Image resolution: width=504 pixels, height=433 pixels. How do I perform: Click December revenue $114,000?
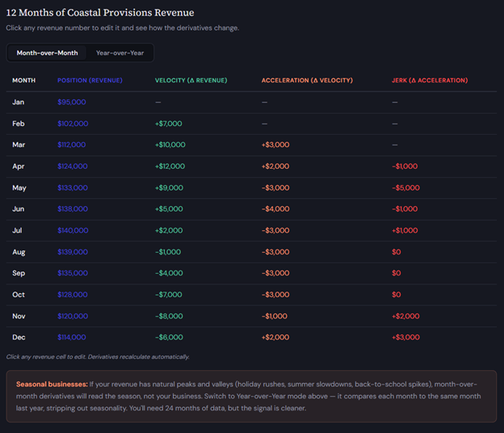[x=72, y=337]
